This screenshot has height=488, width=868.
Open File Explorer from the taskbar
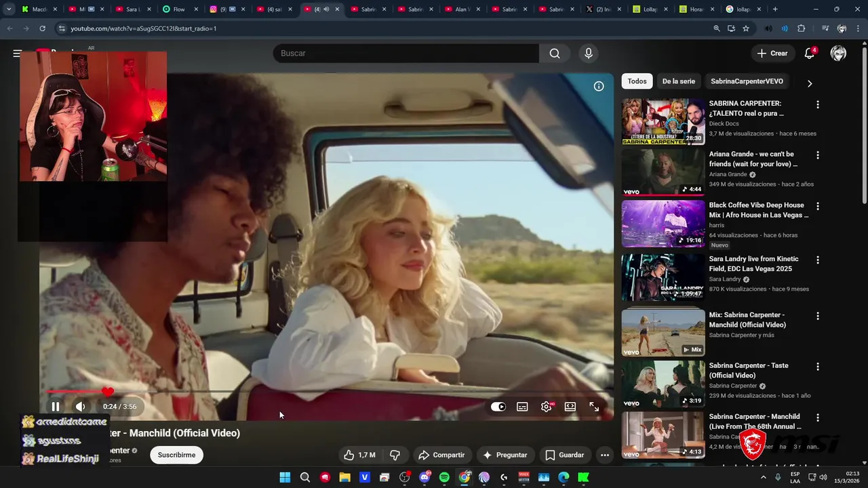tap(344, 477)
